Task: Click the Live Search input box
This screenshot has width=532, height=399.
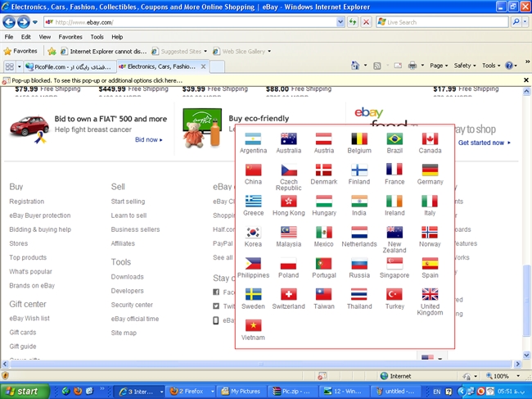Action: [x=442, y=22]
